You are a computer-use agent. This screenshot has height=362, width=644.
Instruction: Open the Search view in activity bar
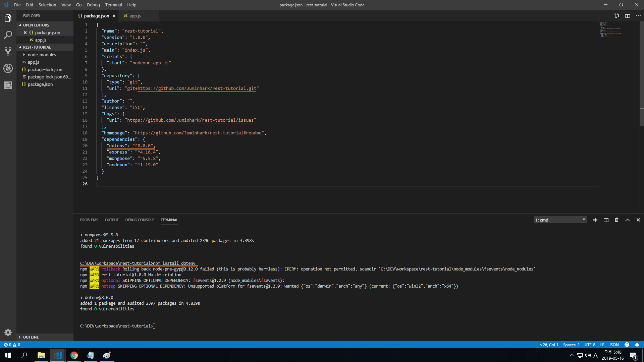coord(8,35)
